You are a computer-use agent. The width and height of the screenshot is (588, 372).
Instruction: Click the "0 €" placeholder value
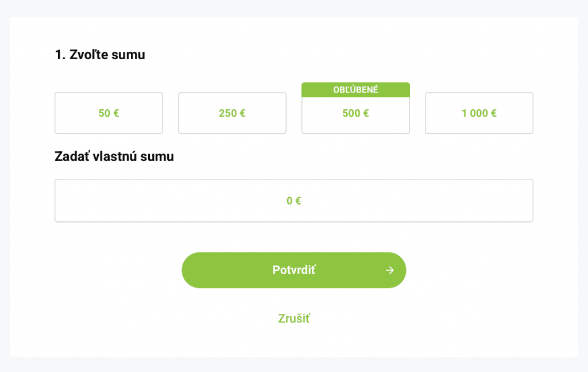click(x=294, y=201)
